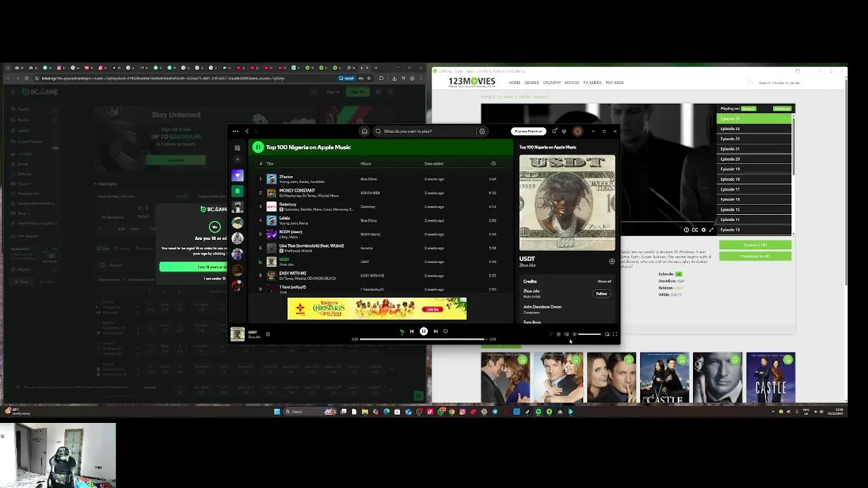Open Your Episodes green bookmark in sidebar
Screen dimensions: 868x488
point(237,191)
